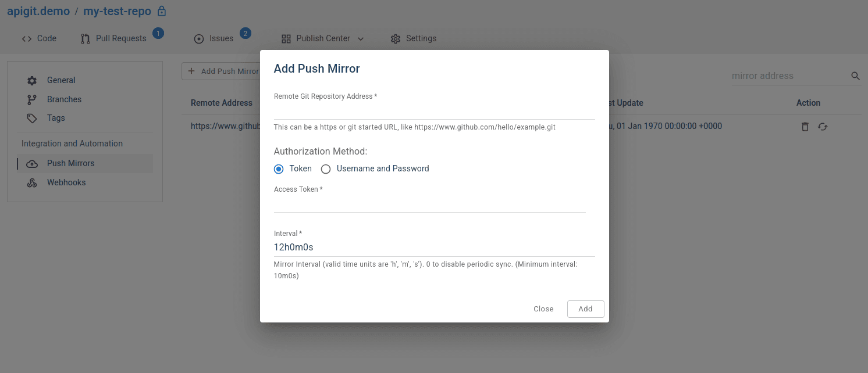Click the Action column header
The image size is (868, 373).
(x=808, y=103)
